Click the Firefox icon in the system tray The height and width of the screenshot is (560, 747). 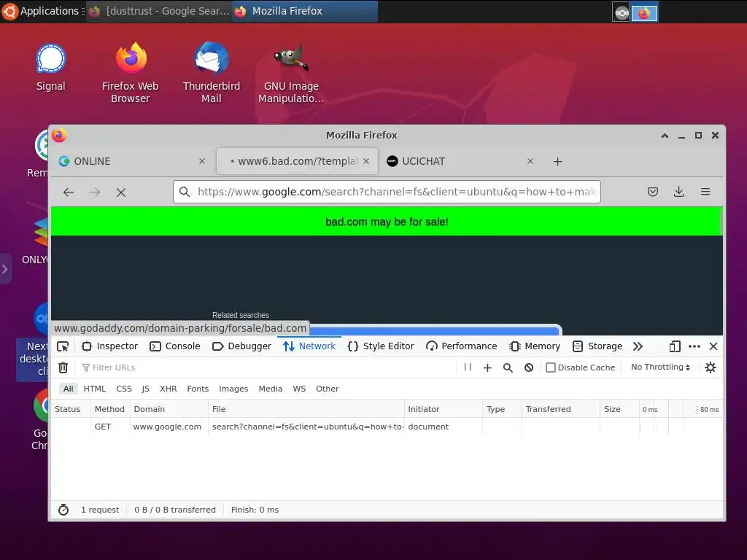pos(644,13)
